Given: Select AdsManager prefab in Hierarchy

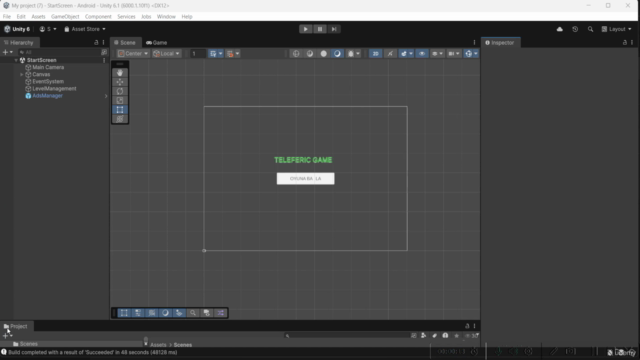Looking at the screenshot, I should pos(47,96).
